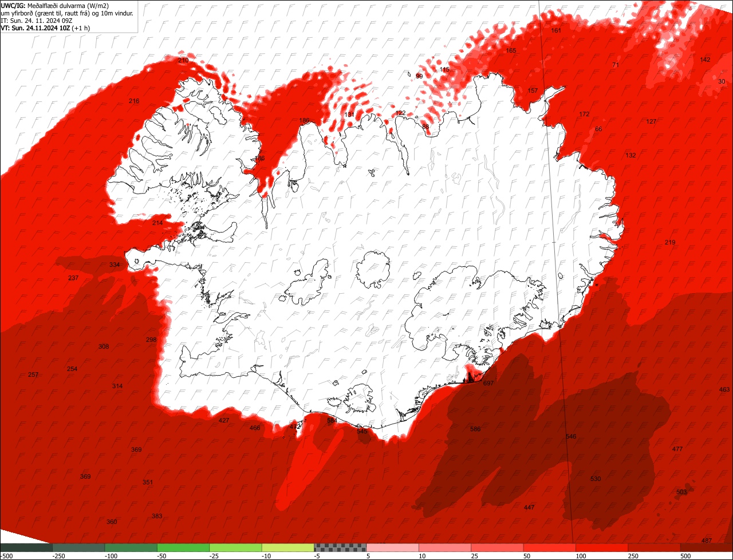Click the flux value '219' off the east coast
The height and width of the screenshot is (560, 733).
tap(670, 242)
